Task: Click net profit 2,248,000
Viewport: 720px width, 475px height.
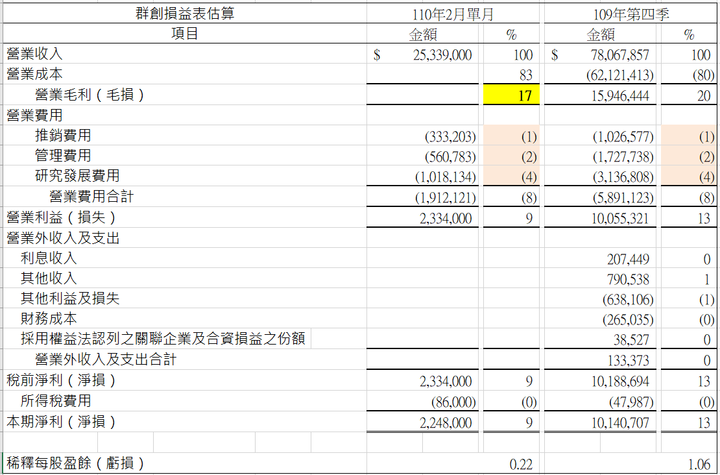Action: coord(445,422)
